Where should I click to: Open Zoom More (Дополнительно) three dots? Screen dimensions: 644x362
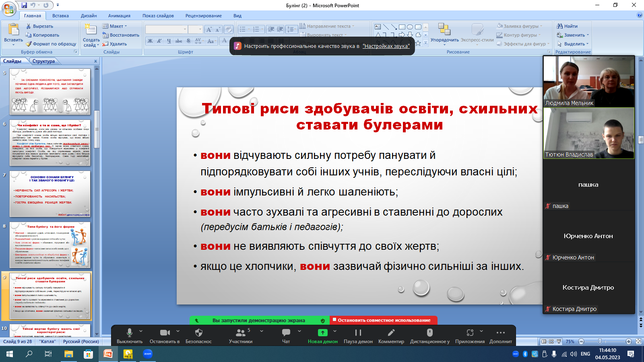coord(501,335)
